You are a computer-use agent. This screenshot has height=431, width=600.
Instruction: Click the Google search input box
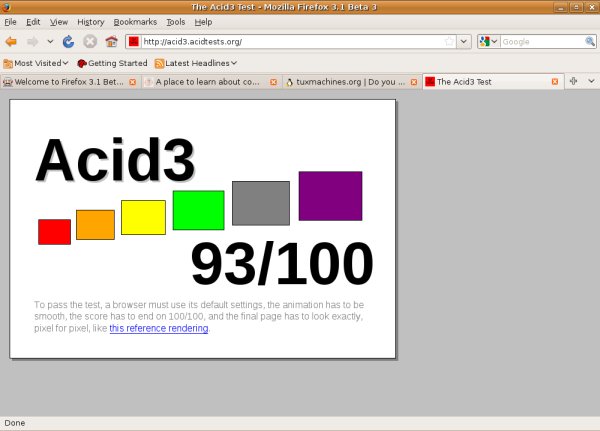click(543, 42)
